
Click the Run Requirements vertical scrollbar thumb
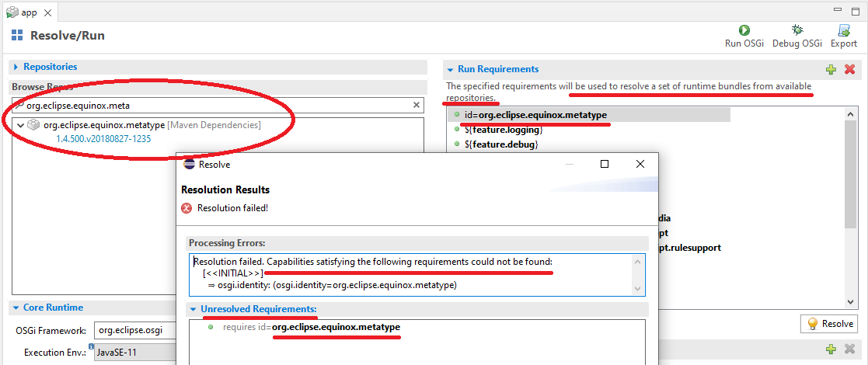point(851,174)
